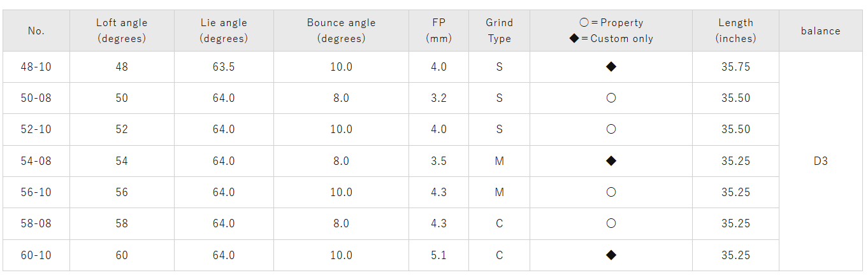Select the black diamond in row 60-10
868x275 pixels.
tap(611, 255)
